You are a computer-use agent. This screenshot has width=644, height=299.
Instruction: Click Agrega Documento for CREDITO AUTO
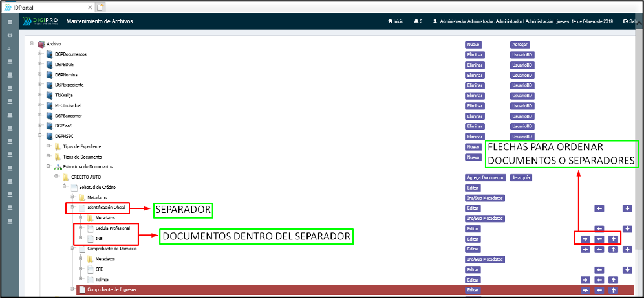(484, 177)
